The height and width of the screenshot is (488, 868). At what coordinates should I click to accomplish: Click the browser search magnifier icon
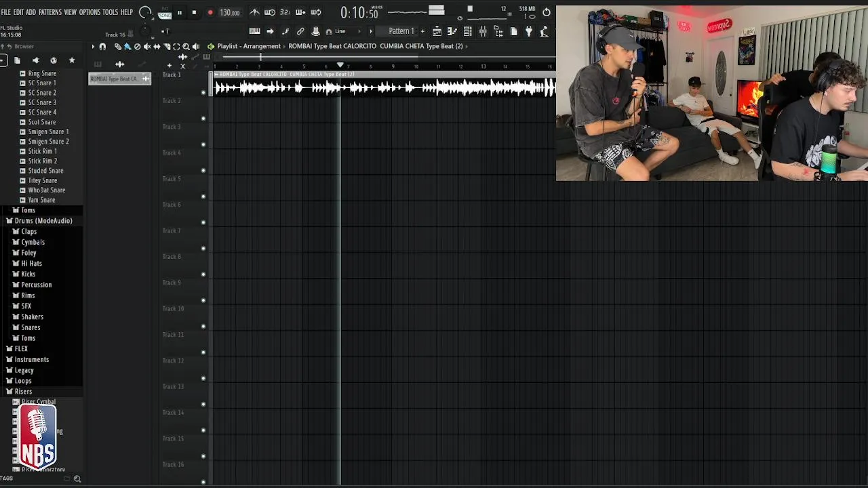pyautogui.click(x=77, y=479)
